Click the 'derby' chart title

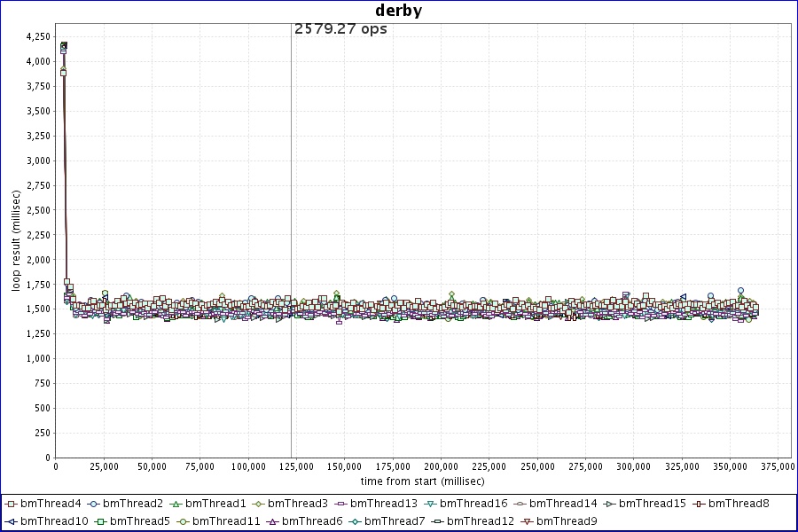(x=399, y=11)
